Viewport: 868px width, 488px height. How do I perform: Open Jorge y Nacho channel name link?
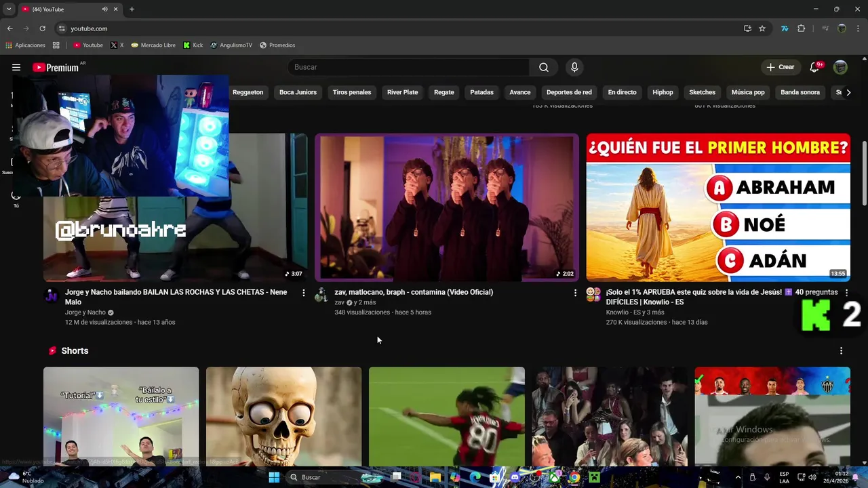click(85, 312)
